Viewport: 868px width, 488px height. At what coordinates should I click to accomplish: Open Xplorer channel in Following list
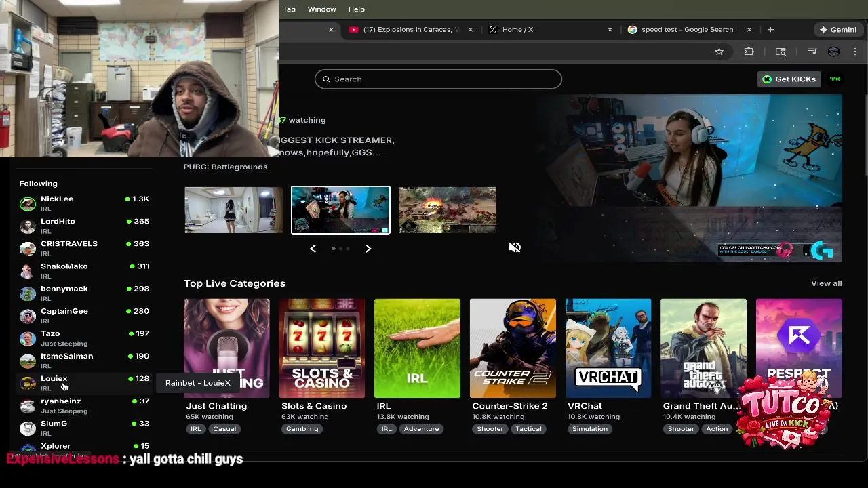coord(84,447)
